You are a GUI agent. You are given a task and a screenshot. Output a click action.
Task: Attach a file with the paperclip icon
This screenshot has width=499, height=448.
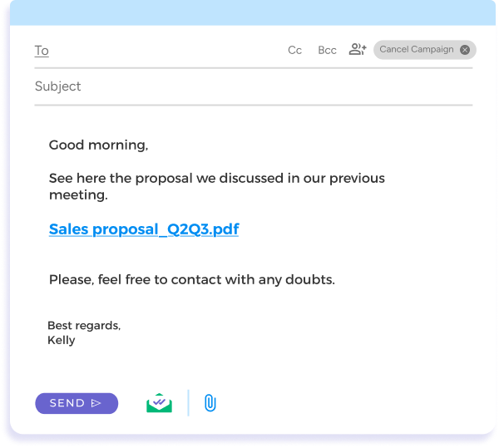coord(210,403)
